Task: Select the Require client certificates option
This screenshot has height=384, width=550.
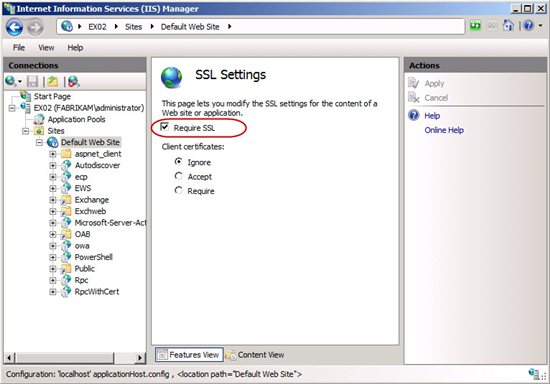Action: click(x=179, y=190)
